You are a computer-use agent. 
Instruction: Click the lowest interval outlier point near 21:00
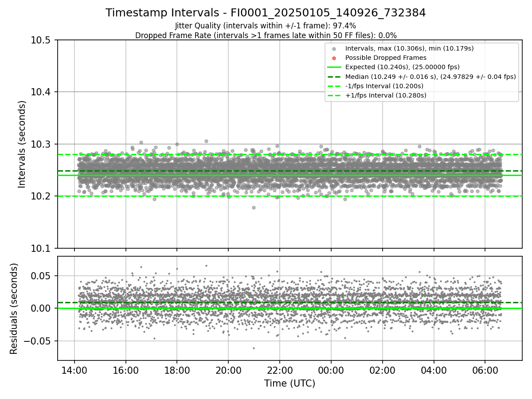tap(254, 207)
